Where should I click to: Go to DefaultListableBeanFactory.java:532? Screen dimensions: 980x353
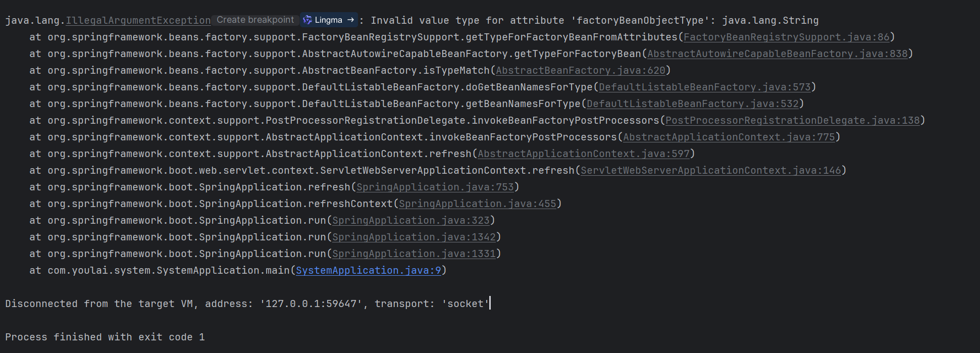692,104
